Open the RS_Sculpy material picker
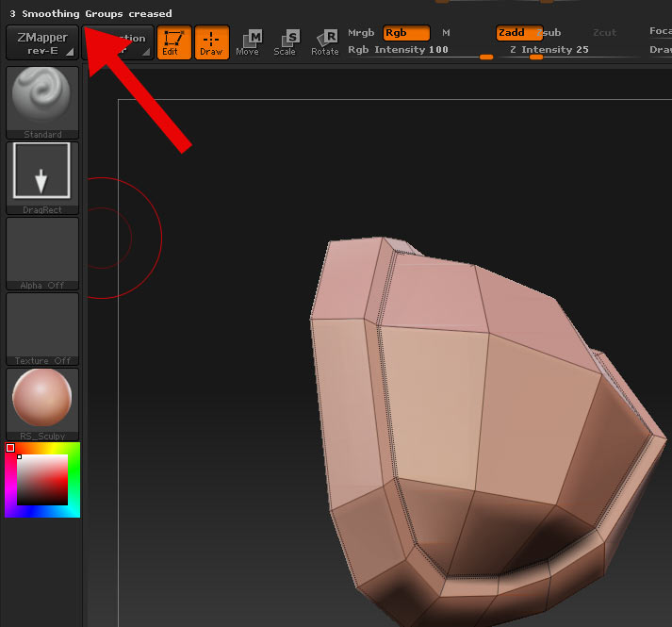Viewport: 672px width, 627px height. pyautogui.click(x=42, y=404)
